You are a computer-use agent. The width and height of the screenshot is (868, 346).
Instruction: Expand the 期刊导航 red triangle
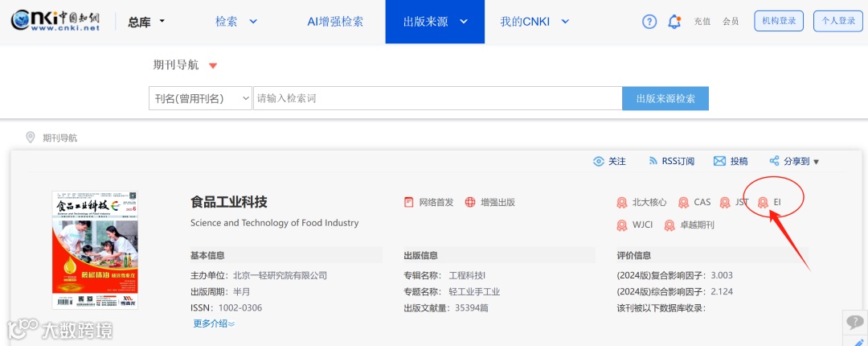(x=213, y=65)
